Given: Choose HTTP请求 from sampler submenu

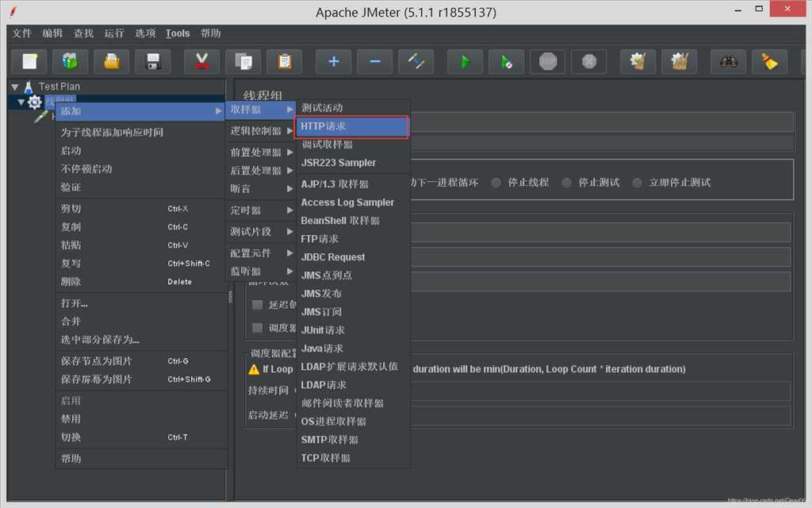Looking at the screenshot, I should tap(352, 126).
